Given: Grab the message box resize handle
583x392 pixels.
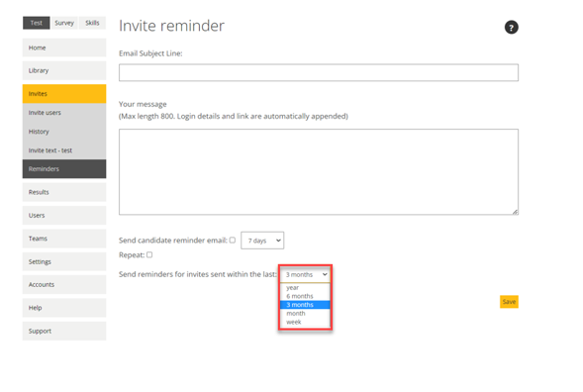Looking at the screenshot, I should click(x=515, y=212).
